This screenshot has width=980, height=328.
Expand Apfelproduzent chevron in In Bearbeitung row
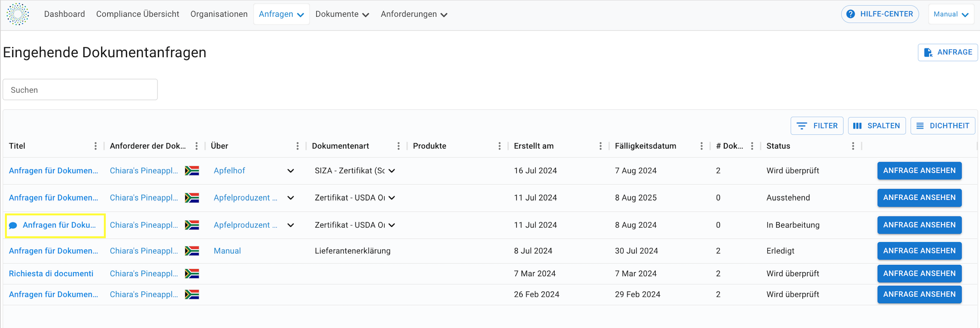[291, 225]
